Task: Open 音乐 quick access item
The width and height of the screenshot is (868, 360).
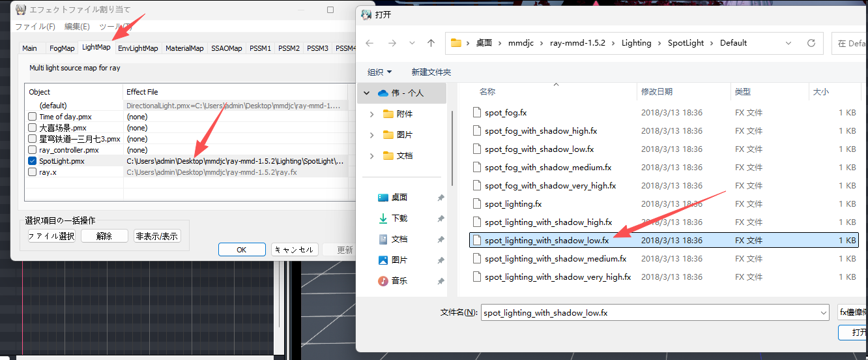Action: [x=393, y=281]
